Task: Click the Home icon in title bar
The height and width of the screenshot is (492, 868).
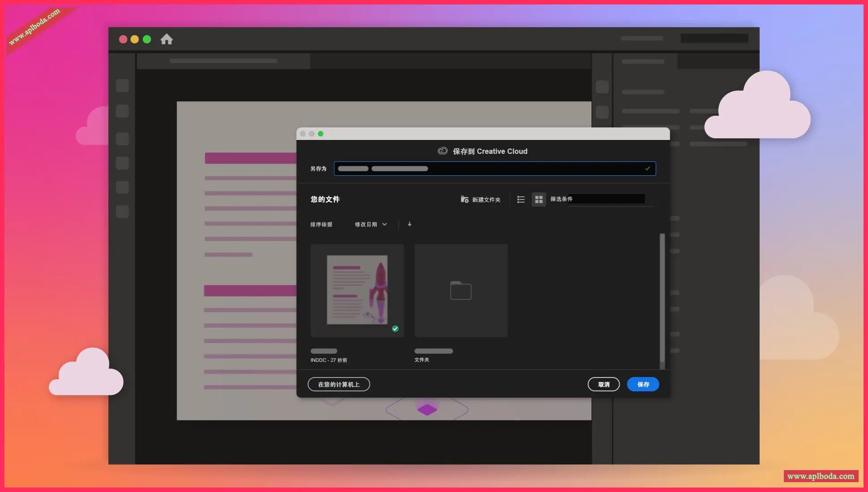Action: click(166, 39)
